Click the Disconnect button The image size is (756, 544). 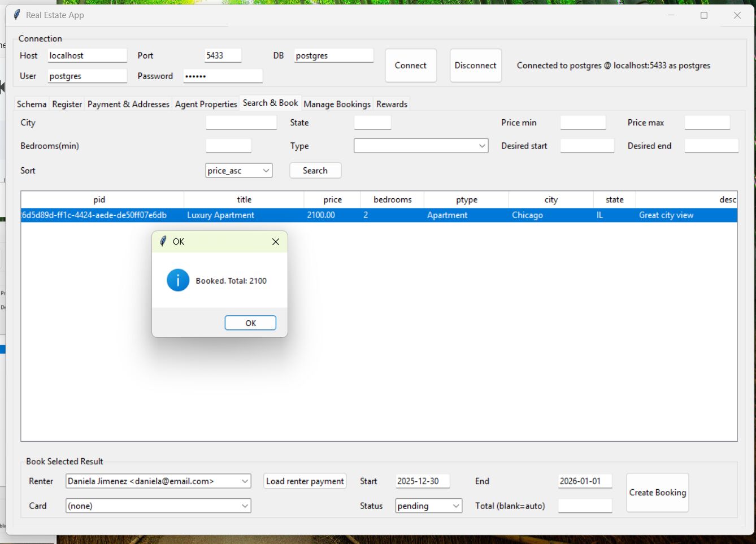(476, 66)
